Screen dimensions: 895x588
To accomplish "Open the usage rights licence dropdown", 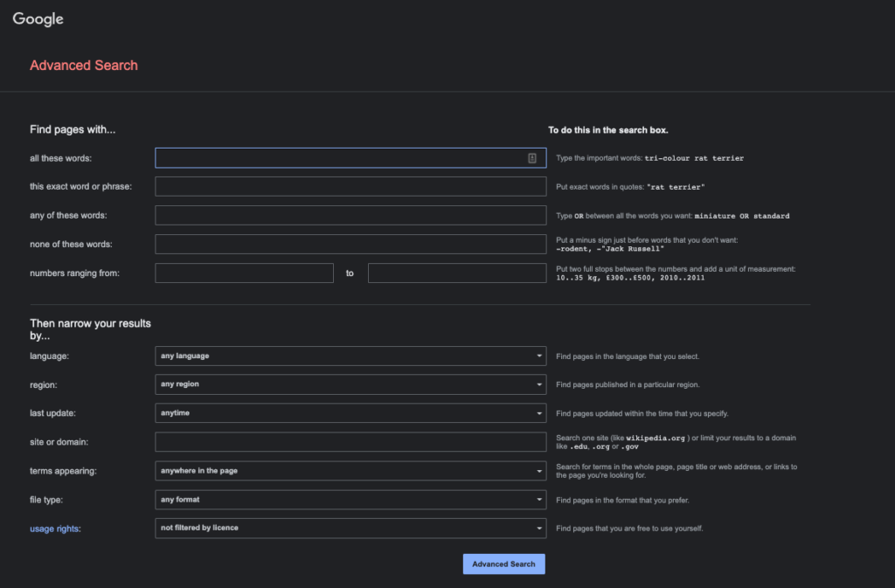I will [x=350, y=528].
